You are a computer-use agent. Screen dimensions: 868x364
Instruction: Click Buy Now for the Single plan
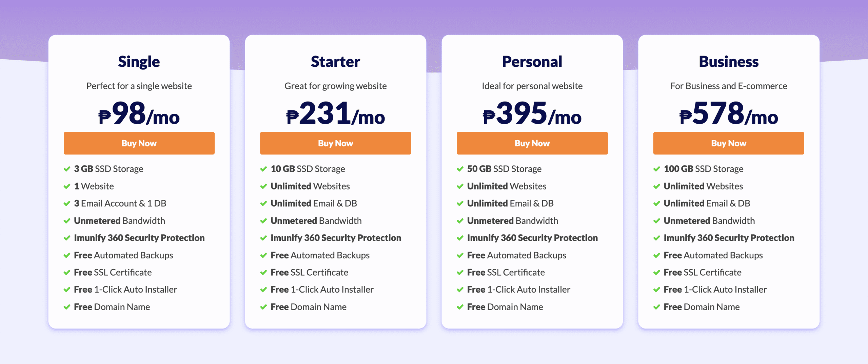(x=139, y=143)
